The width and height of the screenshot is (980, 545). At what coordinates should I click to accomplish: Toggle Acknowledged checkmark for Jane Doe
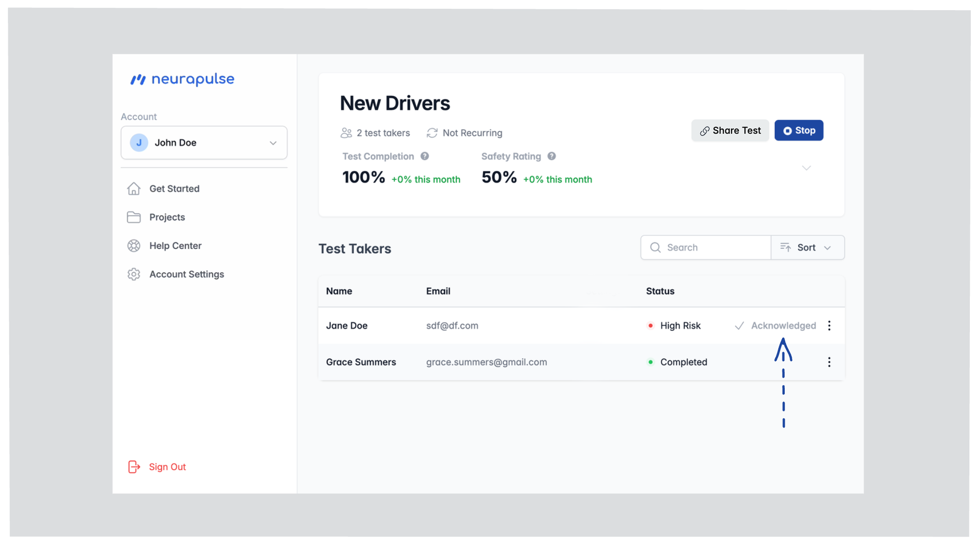[x=739, y=326]
